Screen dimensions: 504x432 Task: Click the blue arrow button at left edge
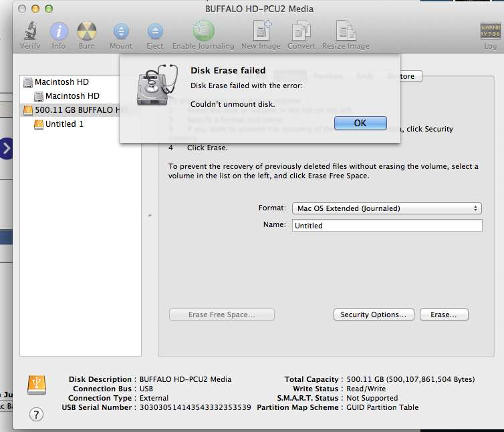click(6, 148)
